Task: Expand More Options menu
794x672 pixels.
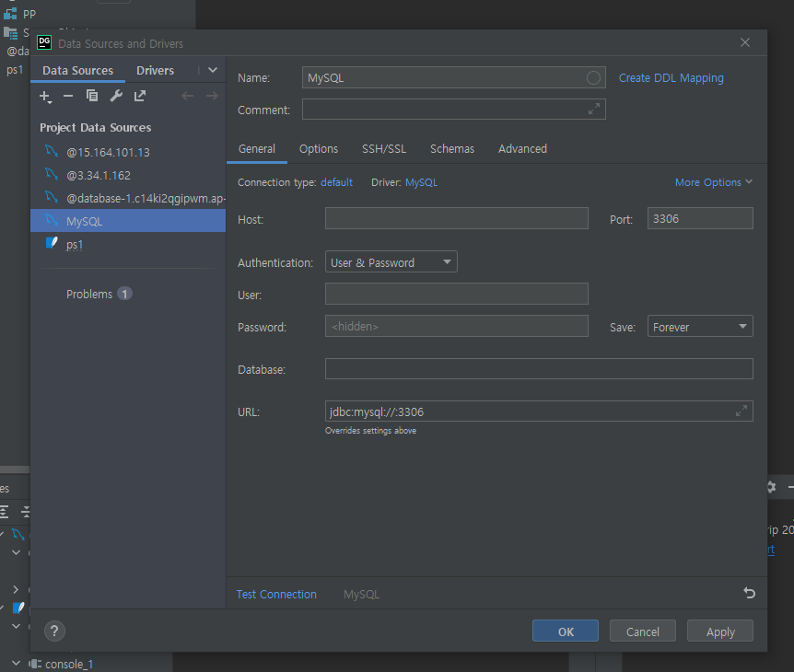Action: [714, 182]
